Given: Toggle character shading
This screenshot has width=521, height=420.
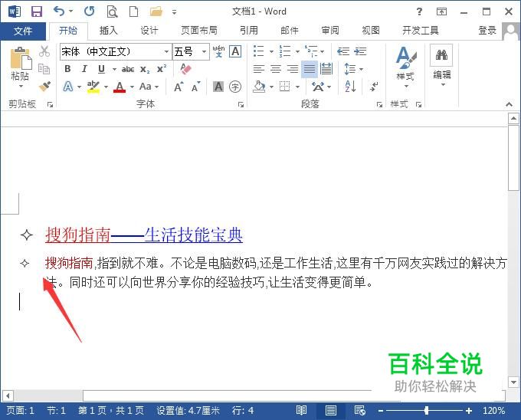Looking at the screenshot, I should point(218,87).
